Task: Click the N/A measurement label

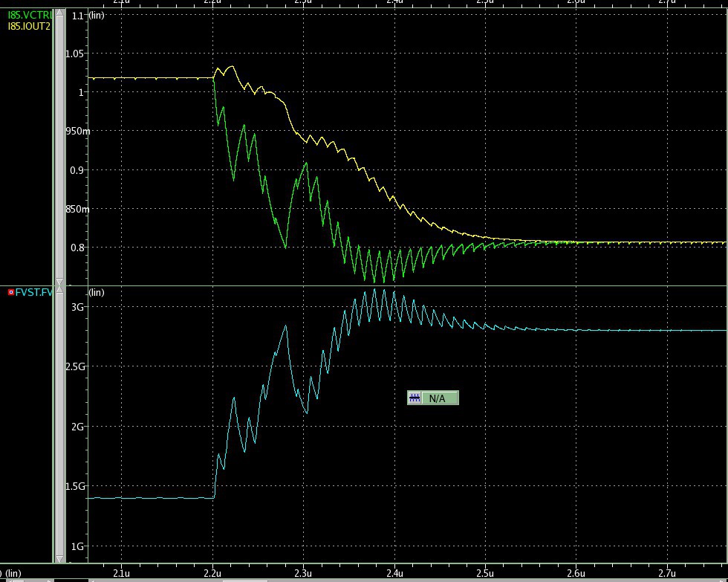Action: coord(438,398)
